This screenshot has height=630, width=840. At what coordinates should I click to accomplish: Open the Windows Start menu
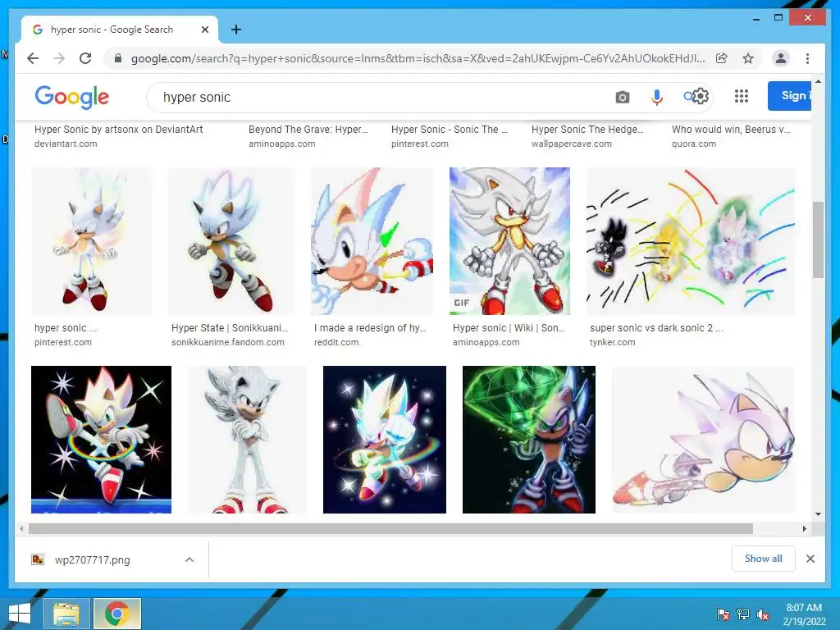[x=20, y=614]
